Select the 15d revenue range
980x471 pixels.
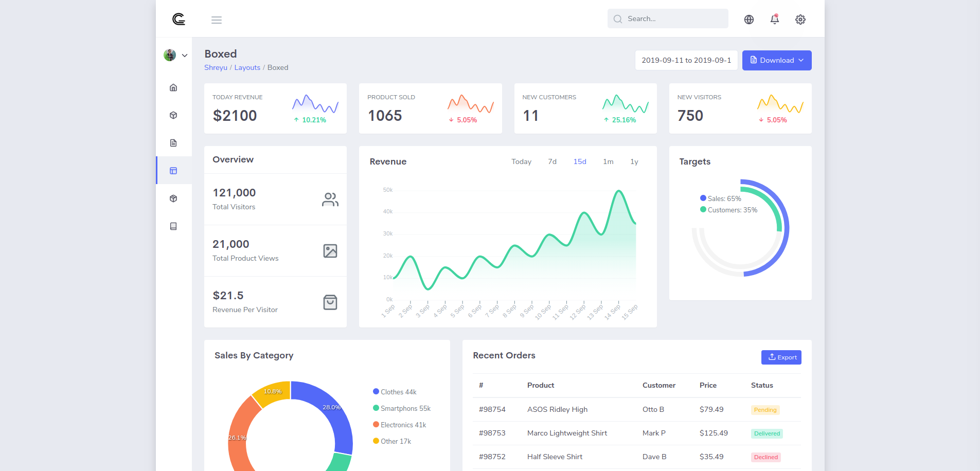[580, 161]
